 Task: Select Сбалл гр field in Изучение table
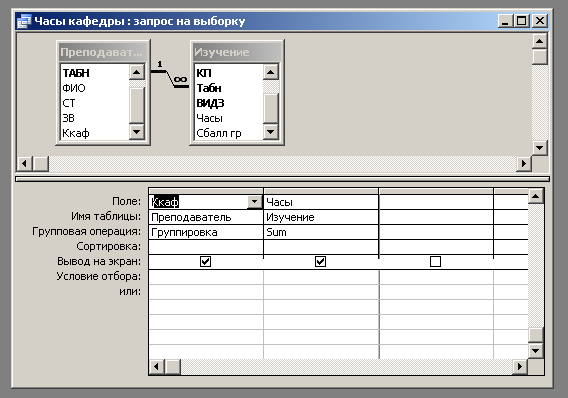pyautogui.click(x=219, y=133)
